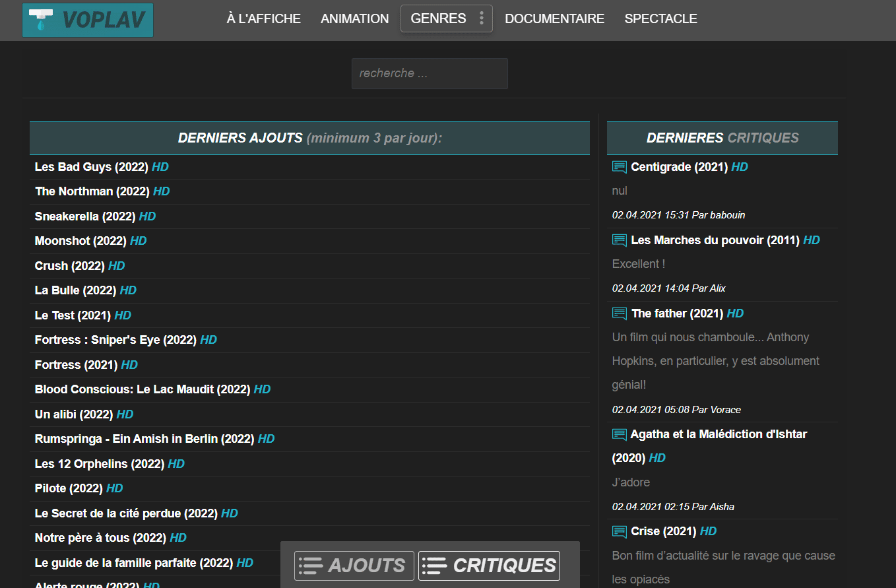Screen dimensions: 896x588
Task: Click the list icon in Critiques button
Action: [435, 566]
